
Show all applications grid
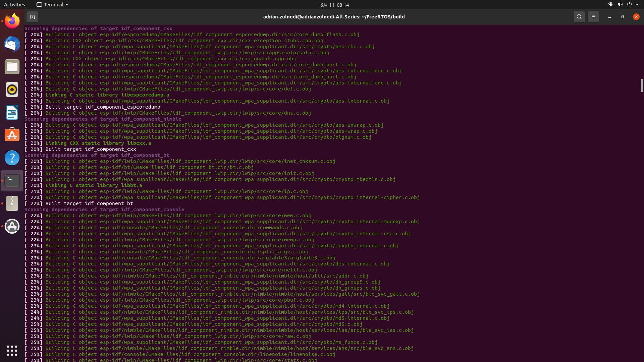click(12, 351)
